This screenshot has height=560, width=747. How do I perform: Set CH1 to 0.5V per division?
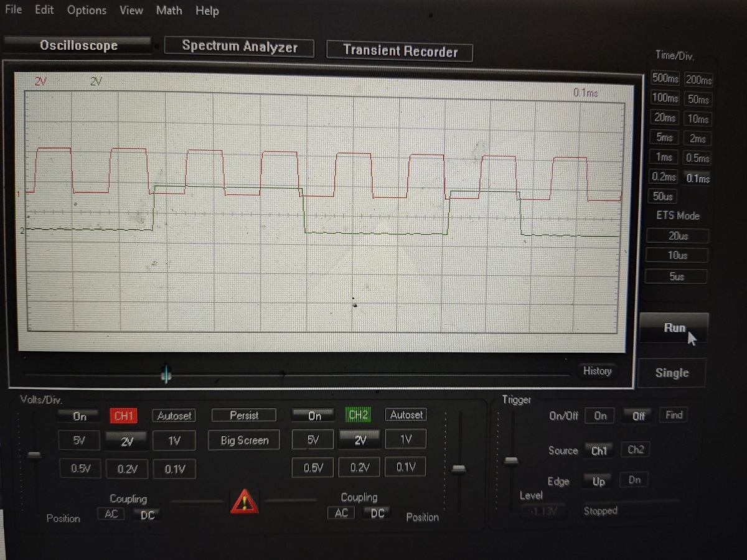[80, 469]
